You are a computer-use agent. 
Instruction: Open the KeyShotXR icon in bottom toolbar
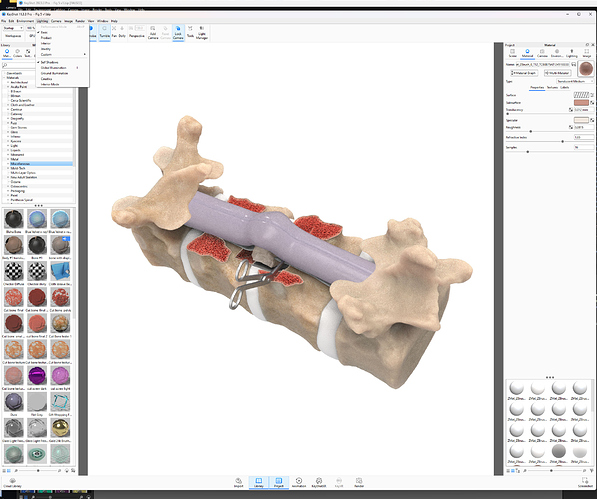click(319, 483)
